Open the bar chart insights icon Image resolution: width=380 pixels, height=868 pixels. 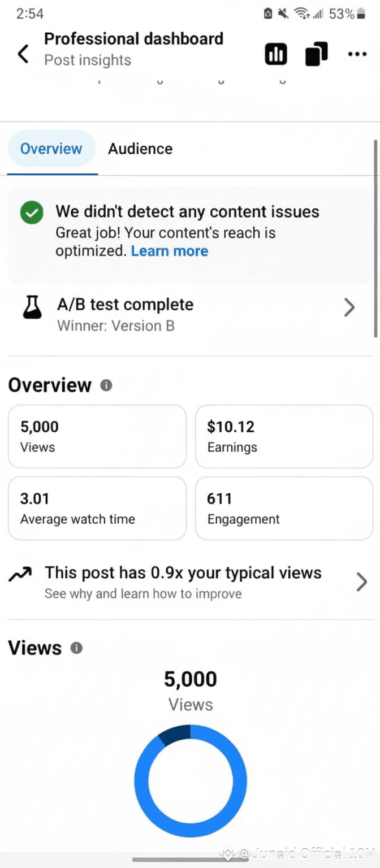(276, 54)
